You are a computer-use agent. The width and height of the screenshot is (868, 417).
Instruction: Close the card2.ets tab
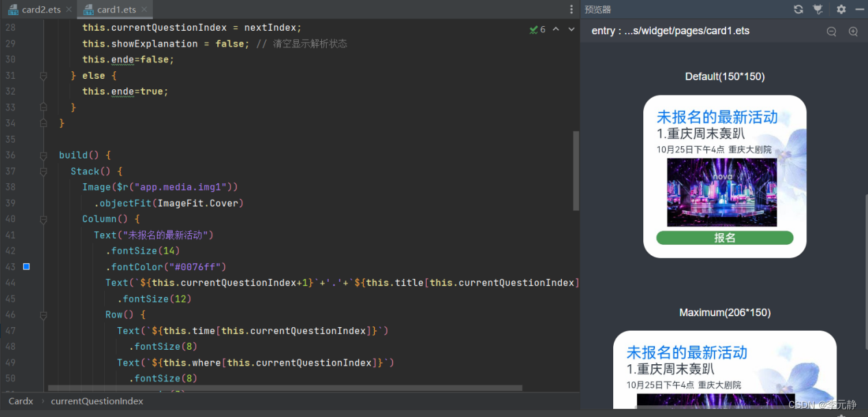[x=70, y=10]
